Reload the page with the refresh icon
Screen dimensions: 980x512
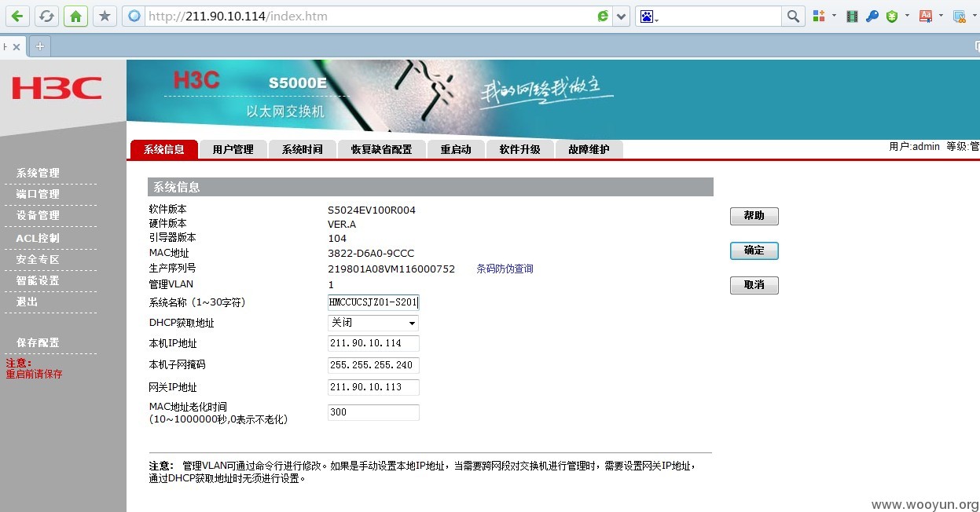point(47,16)
